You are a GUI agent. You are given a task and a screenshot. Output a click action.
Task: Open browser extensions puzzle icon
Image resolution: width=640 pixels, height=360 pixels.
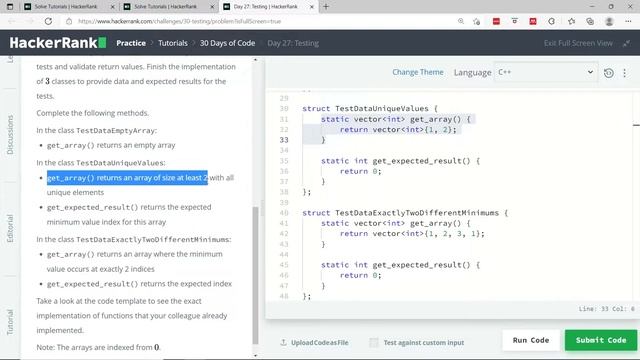551,21
